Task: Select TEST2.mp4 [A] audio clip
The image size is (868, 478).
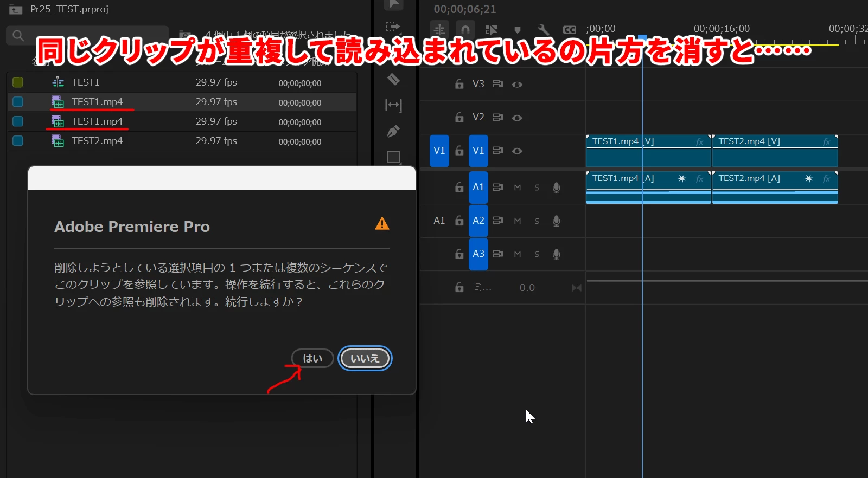Action: pos(775,188)
